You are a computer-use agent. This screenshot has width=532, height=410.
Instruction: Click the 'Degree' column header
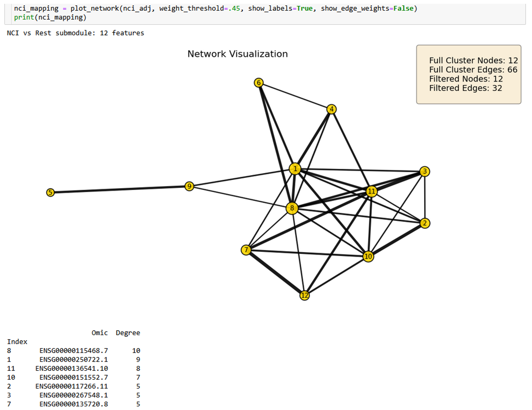(128, 333)
